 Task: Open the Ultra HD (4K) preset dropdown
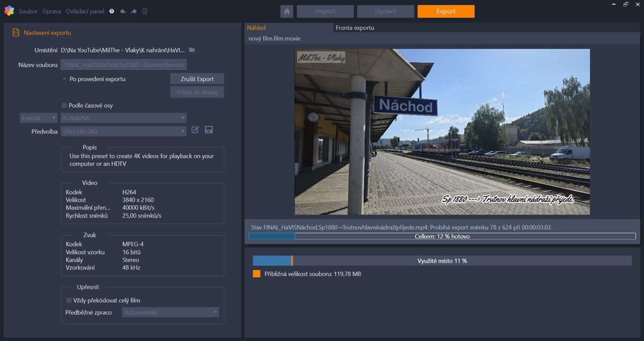tap(123, 131)
